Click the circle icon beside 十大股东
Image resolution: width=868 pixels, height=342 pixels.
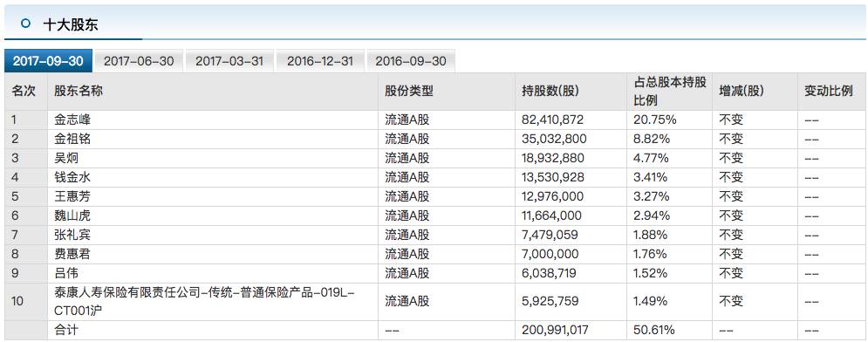[x=24, y=23]
